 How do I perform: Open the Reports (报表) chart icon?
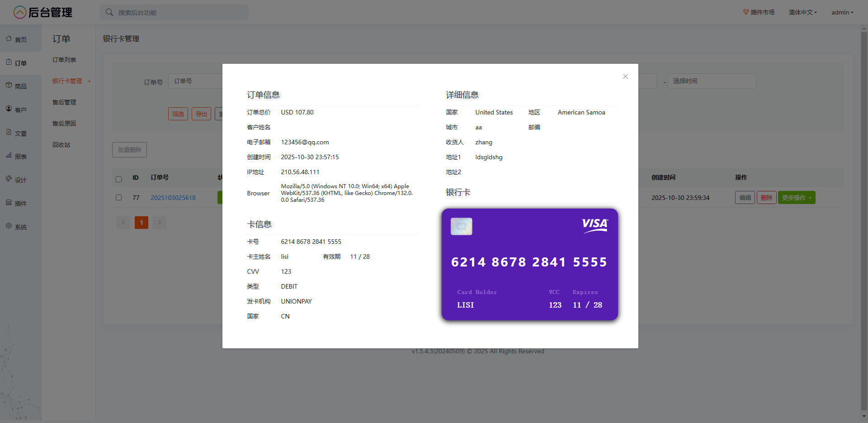click(9, 156)
